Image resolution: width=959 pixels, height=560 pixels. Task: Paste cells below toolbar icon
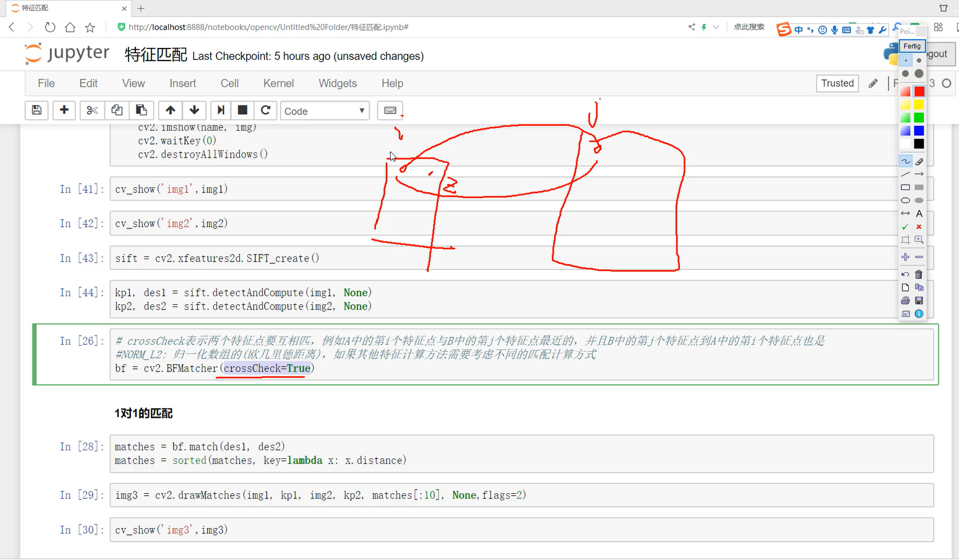pyautogui.click(x=141, y=110)
